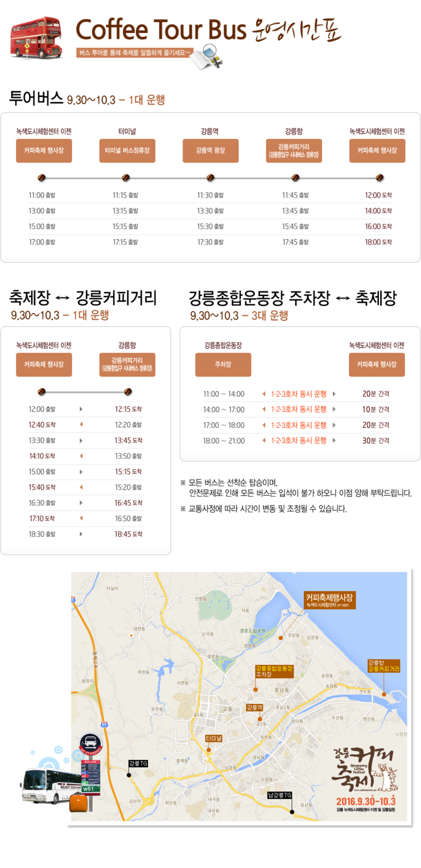Click the red double-decker bus image

point(35,38)
